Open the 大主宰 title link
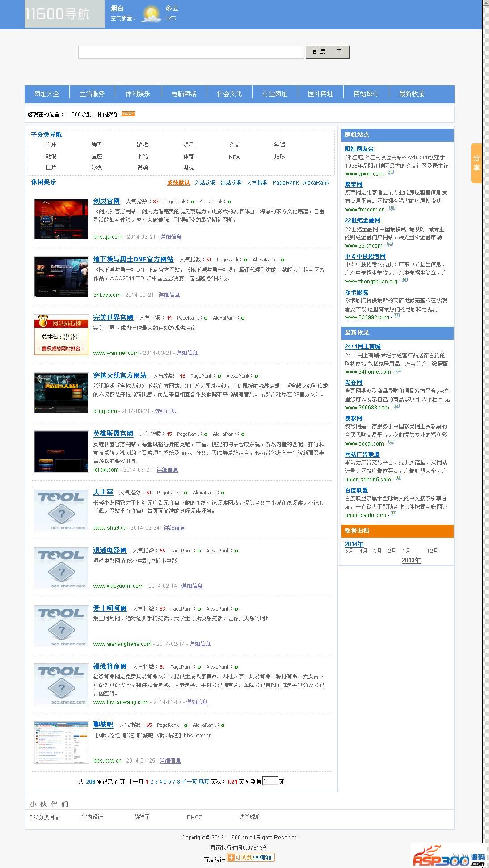The width and height of the screenshot is (489, 868). 103,492
